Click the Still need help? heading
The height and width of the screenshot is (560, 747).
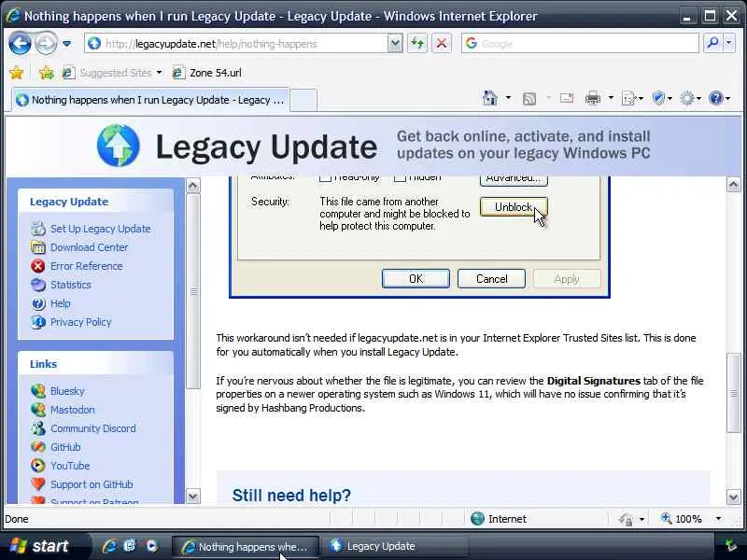click(x=291, y=496)
